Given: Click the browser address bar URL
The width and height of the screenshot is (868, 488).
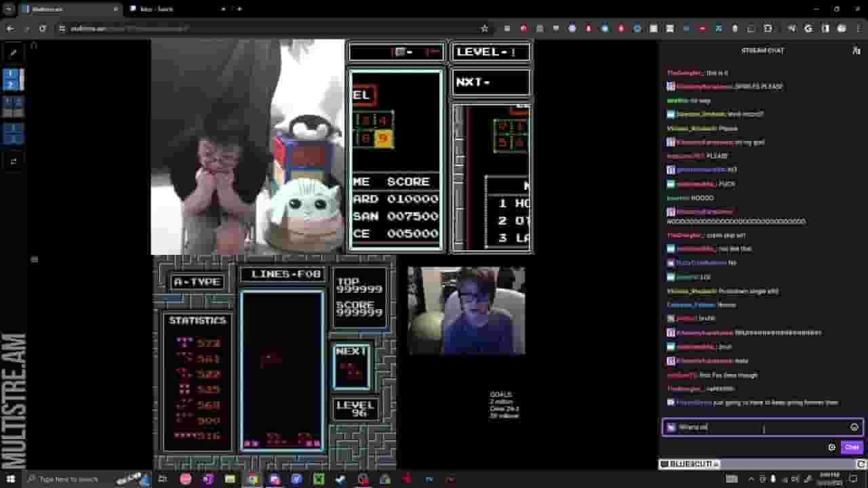Looking at the screenshot, I should [x=129, y=28].
